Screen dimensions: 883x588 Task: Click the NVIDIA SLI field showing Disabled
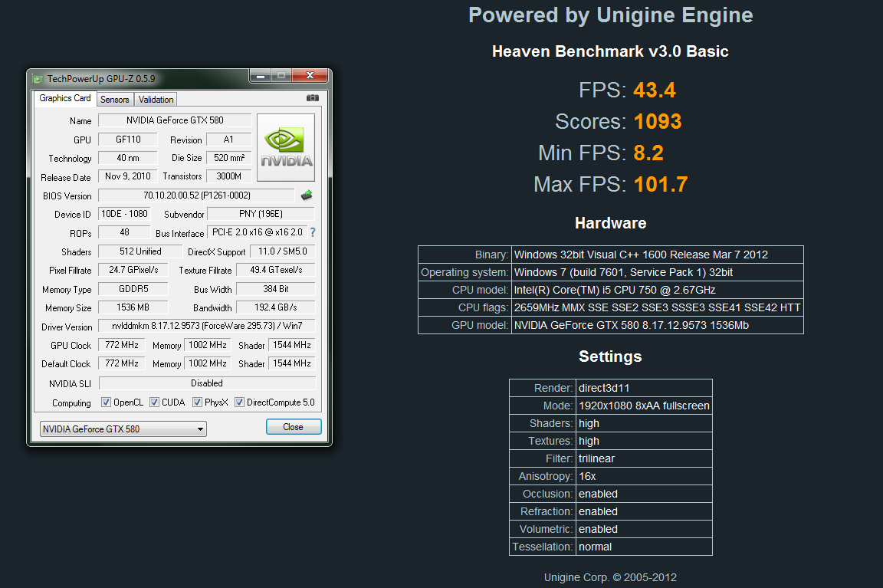tap(207, 383)
